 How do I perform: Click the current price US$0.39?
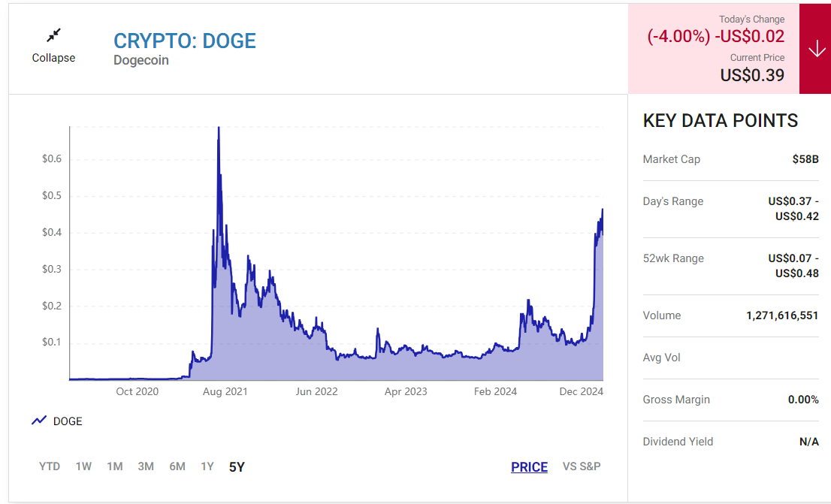coord(752,75)
